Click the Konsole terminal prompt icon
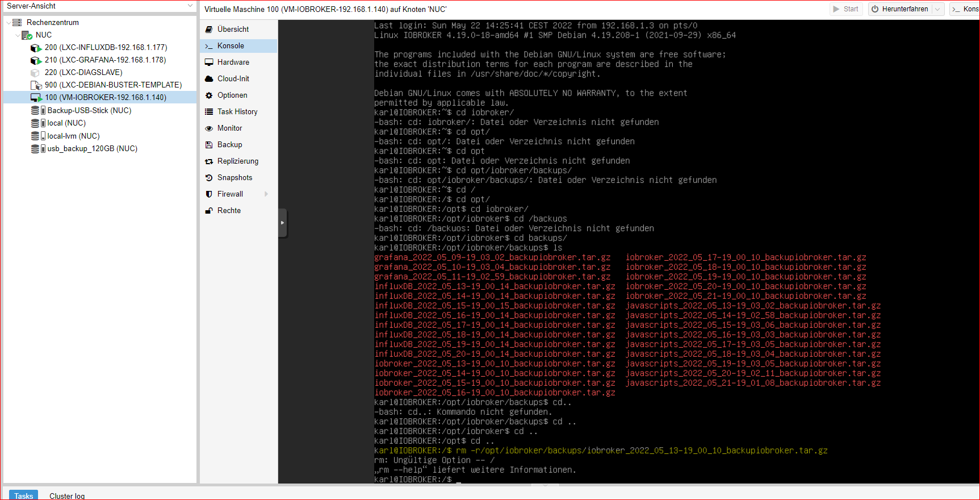The height and width of the screenshot is (500, 980). [209, 46]
